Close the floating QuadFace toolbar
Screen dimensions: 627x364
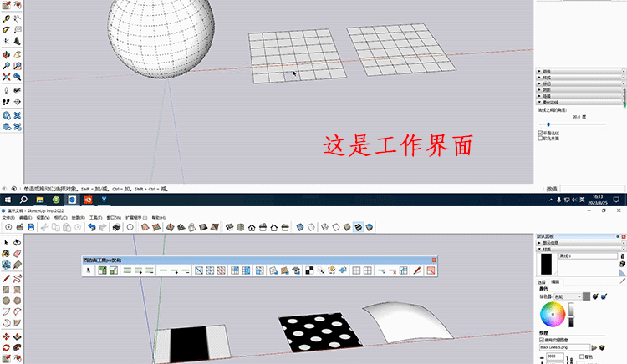[434, 260]
